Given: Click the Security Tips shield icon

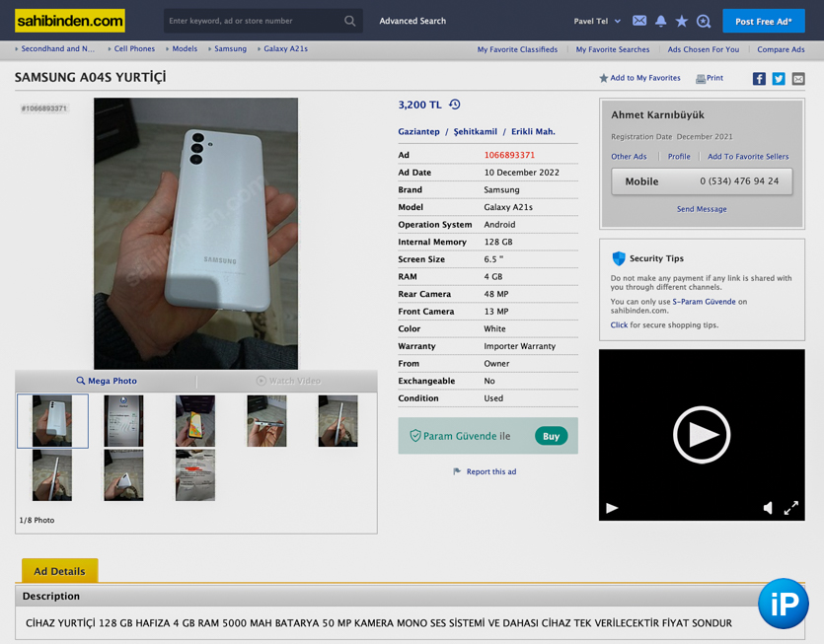Looking at the screenshot, I should (619, 258).
